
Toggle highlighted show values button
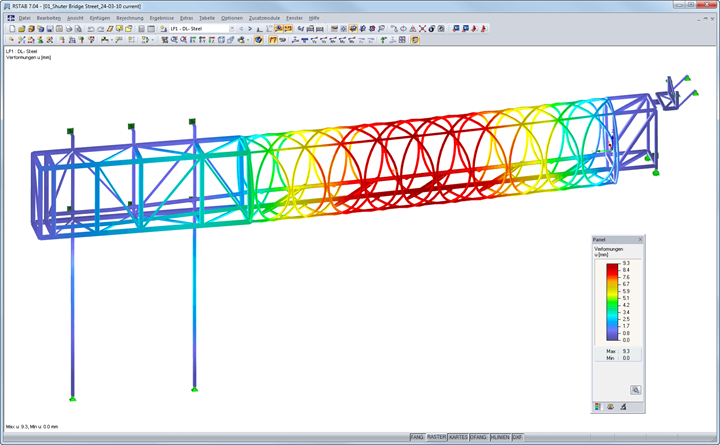coord(288,28)
